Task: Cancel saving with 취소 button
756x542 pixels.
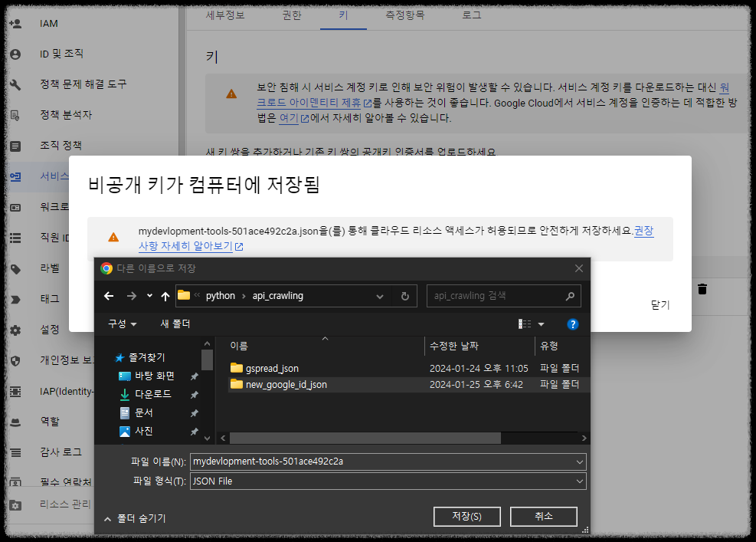Action: 543,517
